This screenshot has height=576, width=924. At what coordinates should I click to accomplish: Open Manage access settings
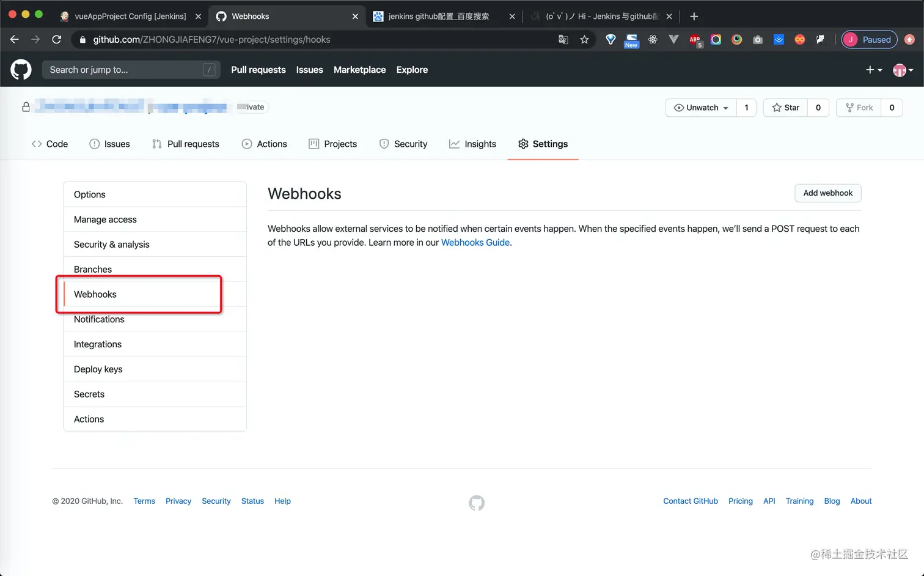click(x=155, y=220)
